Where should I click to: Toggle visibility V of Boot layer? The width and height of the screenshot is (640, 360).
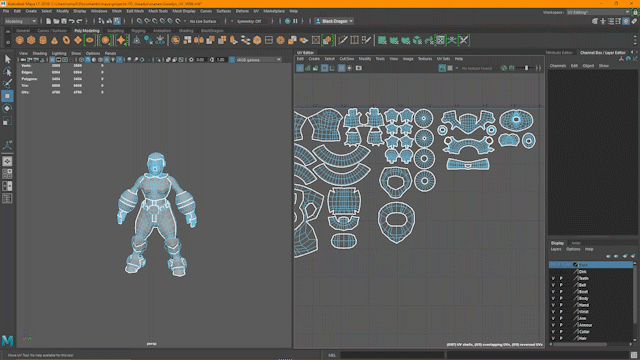(x=553, y=292)
